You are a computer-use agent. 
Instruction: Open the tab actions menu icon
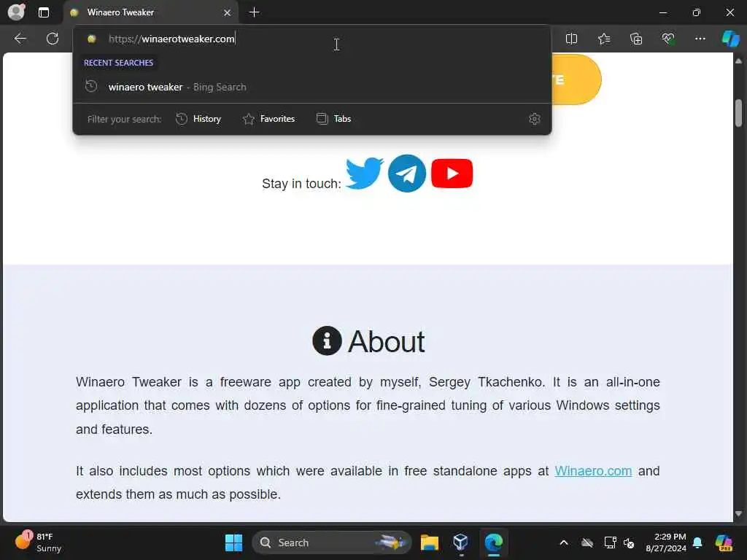click(x=43, y=12)
